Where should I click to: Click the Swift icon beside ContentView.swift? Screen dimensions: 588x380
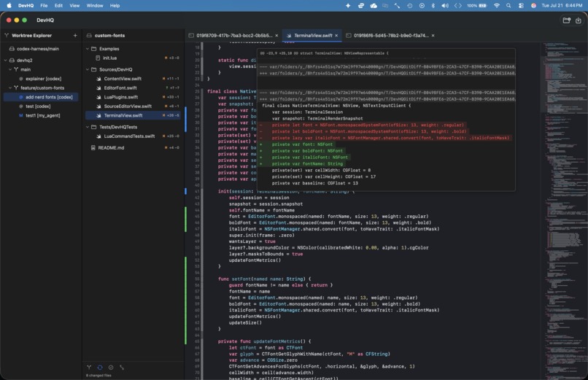tap(98, 79)
